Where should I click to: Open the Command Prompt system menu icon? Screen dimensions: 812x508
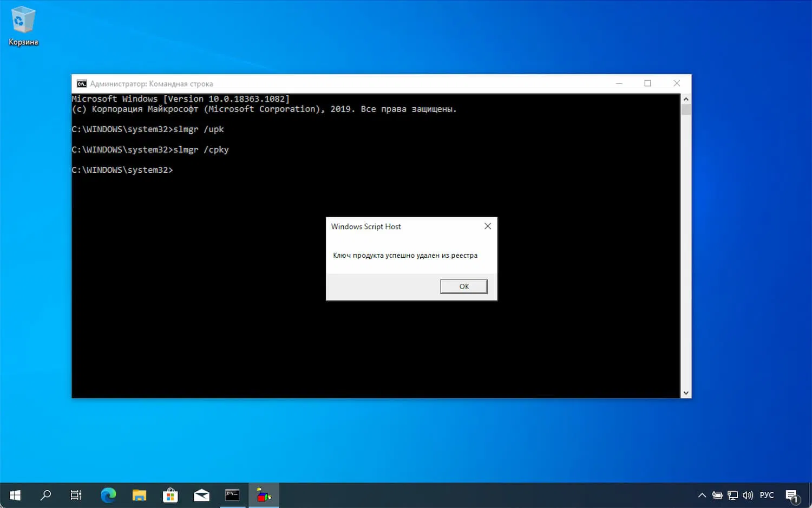click(81, 83)
